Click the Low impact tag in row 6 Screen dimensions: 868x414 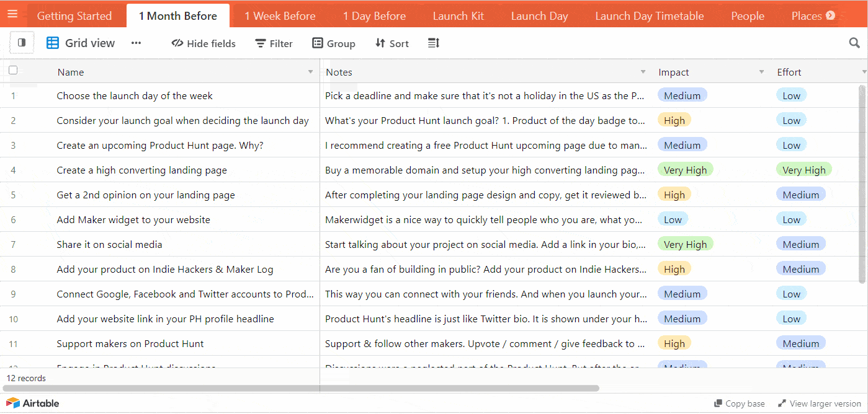click(673, 219)
